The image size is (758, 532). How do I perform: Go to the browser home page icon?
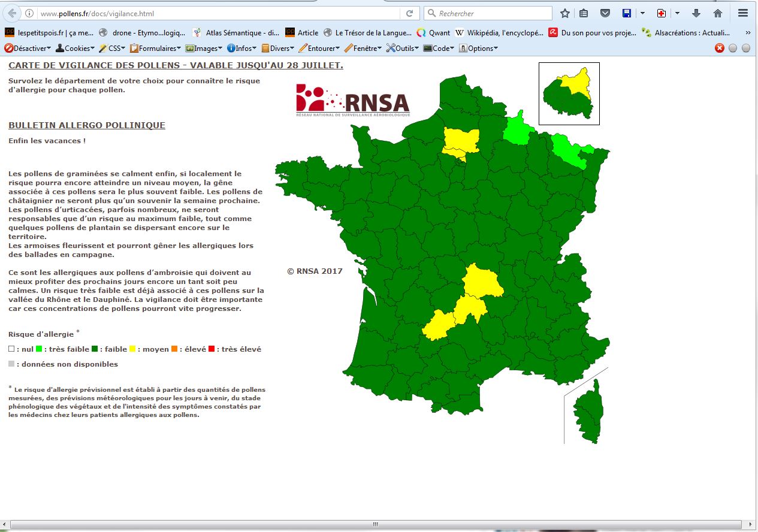pyautogui.click(x=718, y=13)
